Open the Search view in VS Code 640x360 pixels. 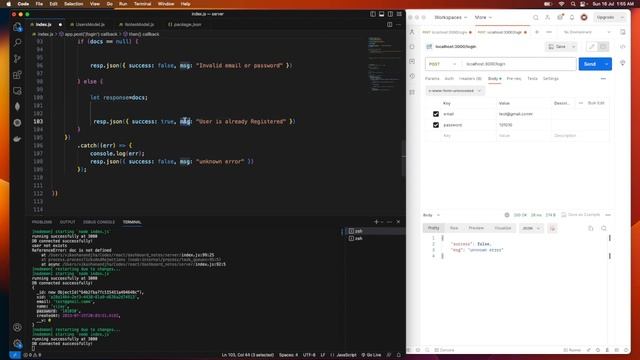[17, 42]
